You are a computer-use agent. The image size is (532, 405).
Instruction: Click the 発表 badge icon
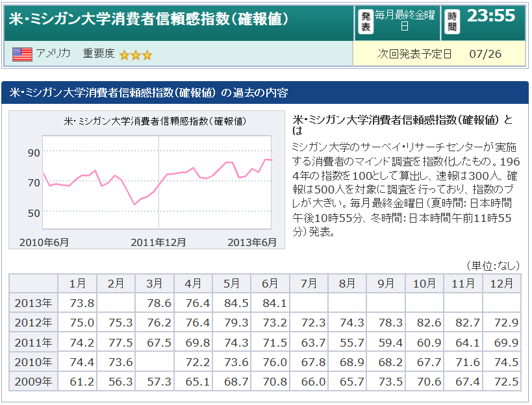click(x=366, y=21)
